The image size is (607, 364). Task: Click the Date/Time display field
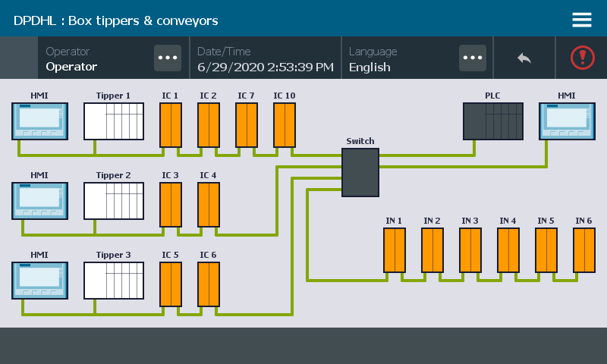pos(265,59)
